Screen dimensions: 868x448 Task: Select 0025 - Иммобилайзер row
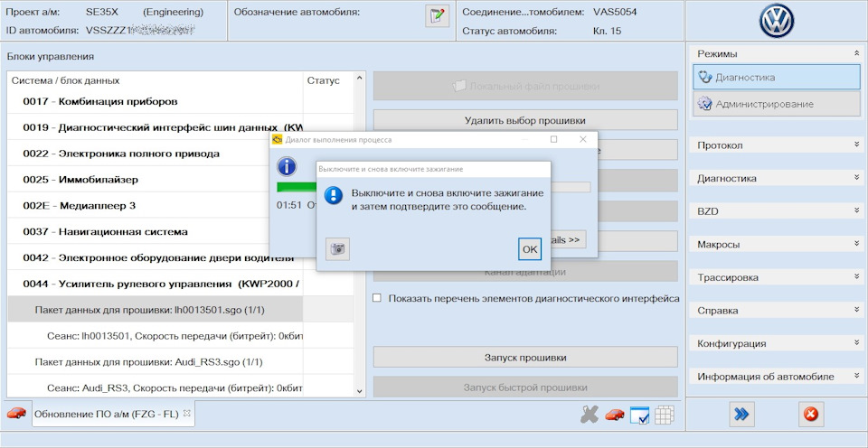click(155, 179)
